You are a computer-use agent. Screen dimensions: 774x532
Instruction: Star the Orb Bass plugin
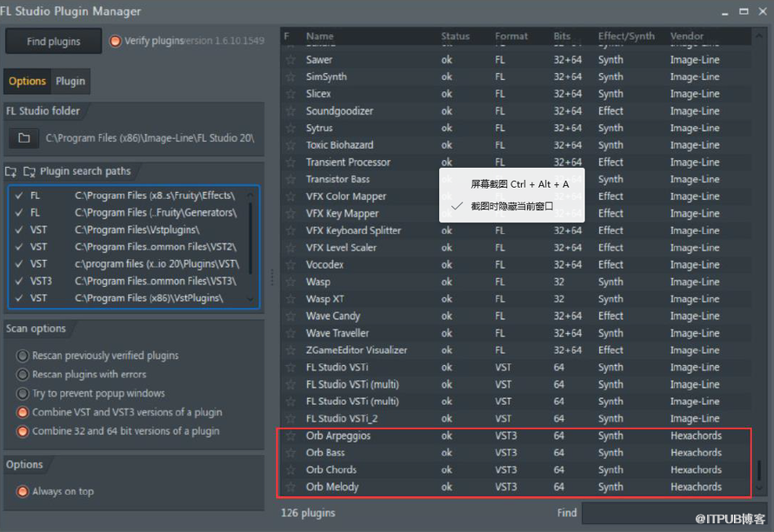click(290, 453)
